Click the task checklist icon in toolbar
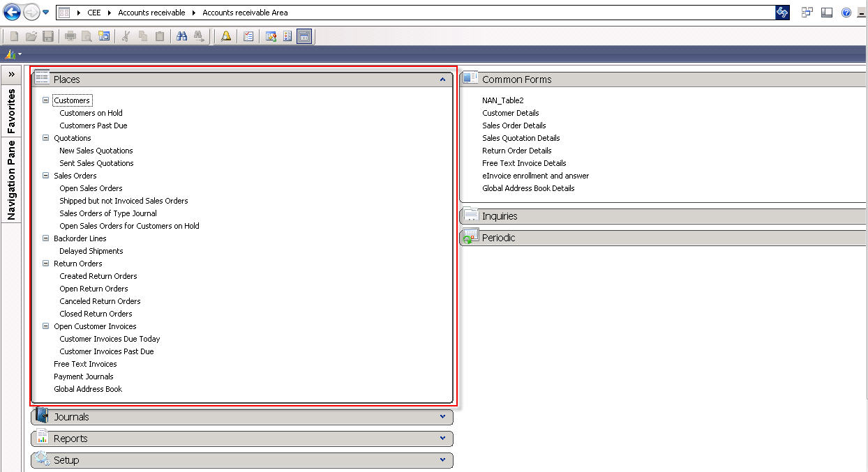 coord(248,36)
